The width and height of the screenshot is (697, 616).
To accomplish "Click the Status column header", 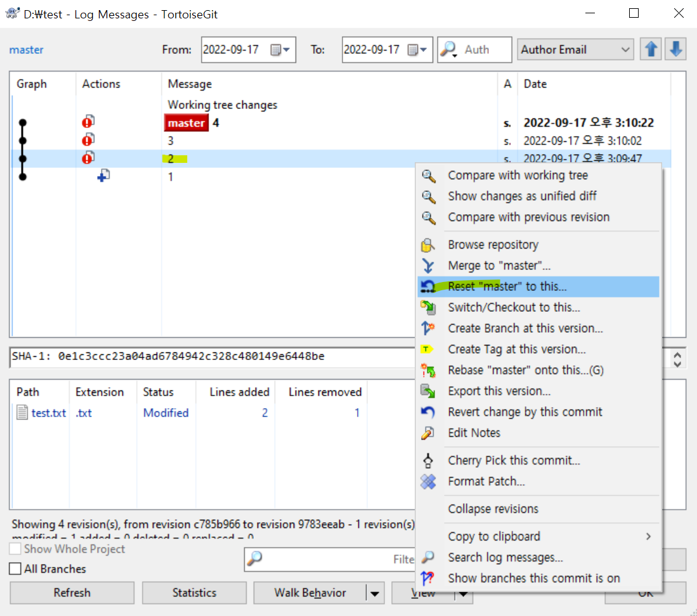I will coord(166,392).
